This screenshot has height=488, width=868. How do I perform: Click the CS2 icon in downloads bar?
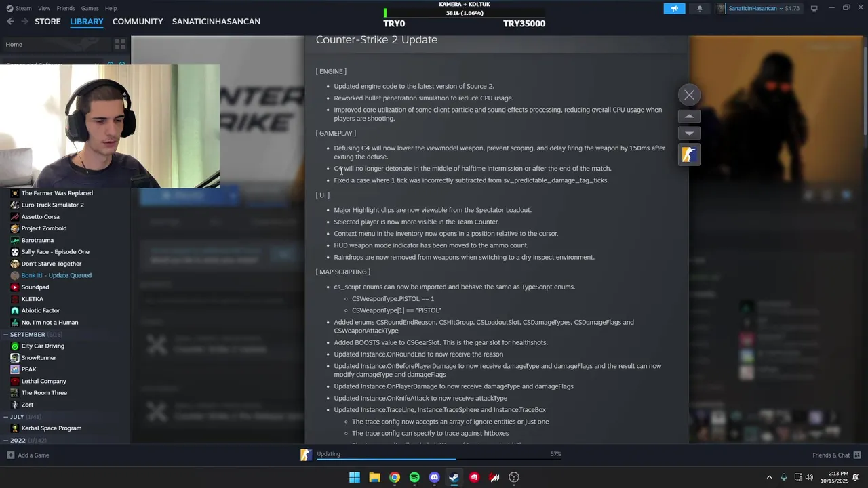pyautogui.click(x=307, y=455)
